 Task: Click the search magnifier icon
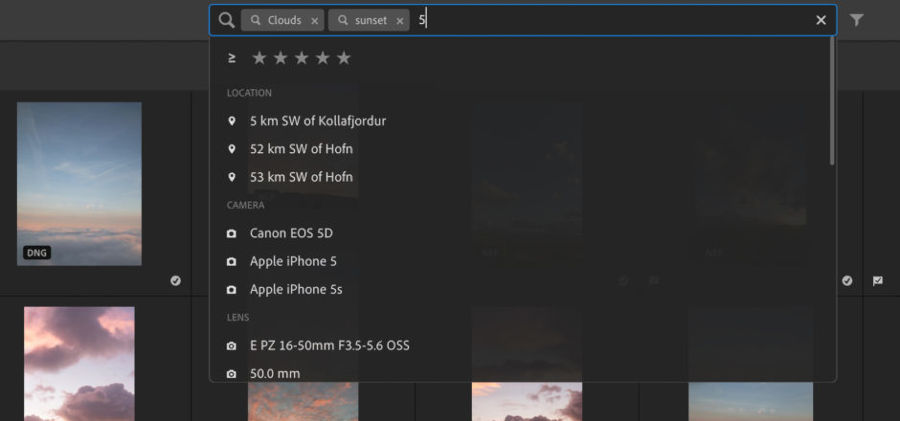[x=227, y=20]
